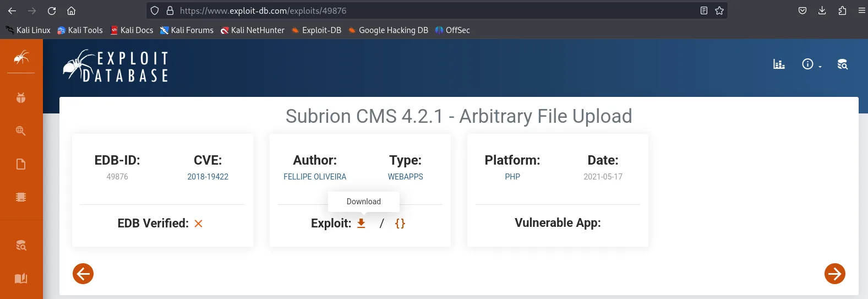
Task: Click the shield tracking protection icon
Action: (x=155, y=10)
